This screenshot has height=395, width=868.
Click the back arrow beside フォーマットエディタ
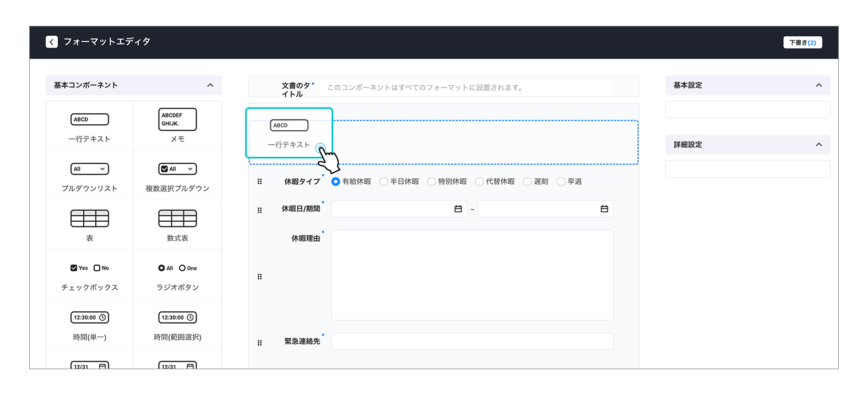(52, 42)
